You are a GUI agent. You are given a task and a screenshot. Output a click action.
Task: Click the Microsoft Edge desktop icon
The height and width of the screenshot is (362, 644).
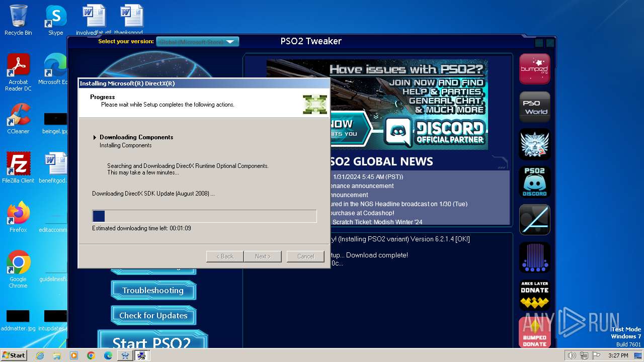[x=54, y=69]
